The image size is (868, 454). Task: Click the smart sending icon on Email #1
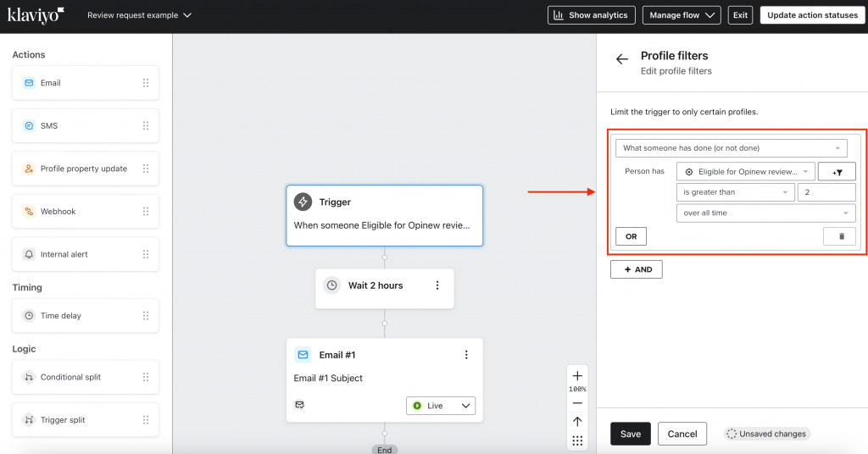click(299, 405)
